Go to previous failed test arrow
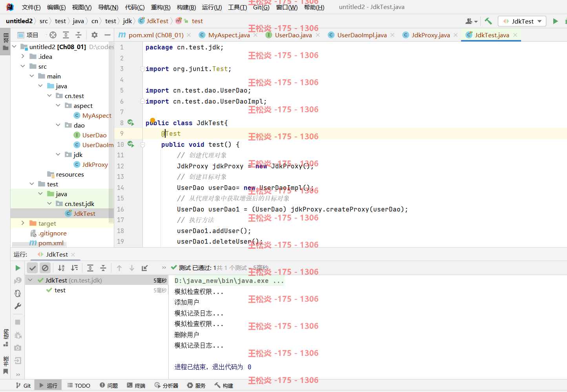This screenshot has width=567, height=392. [119, 268]
